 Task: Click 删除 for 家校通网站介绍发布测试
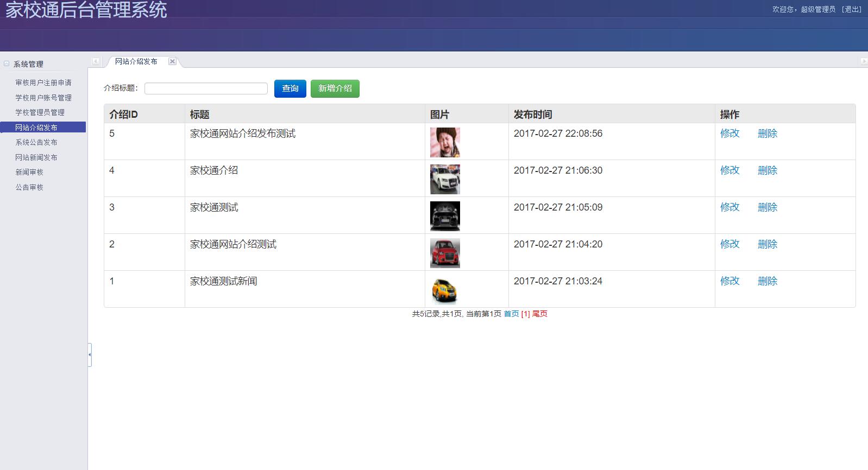click(768, 134)
